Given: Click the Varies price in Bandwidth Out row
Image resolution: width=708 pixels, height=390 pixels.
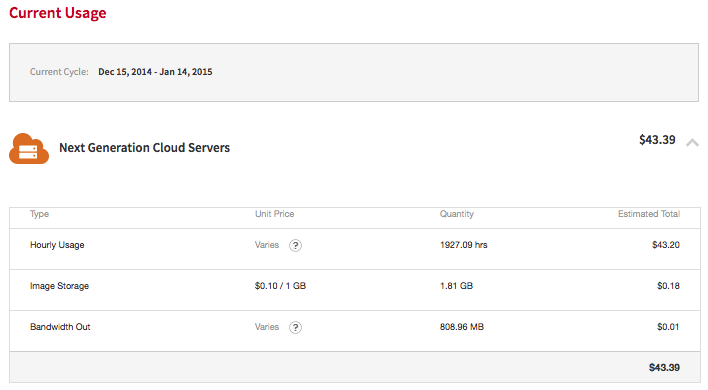Looking at the screenshot, I should click(x=267, y=327).
